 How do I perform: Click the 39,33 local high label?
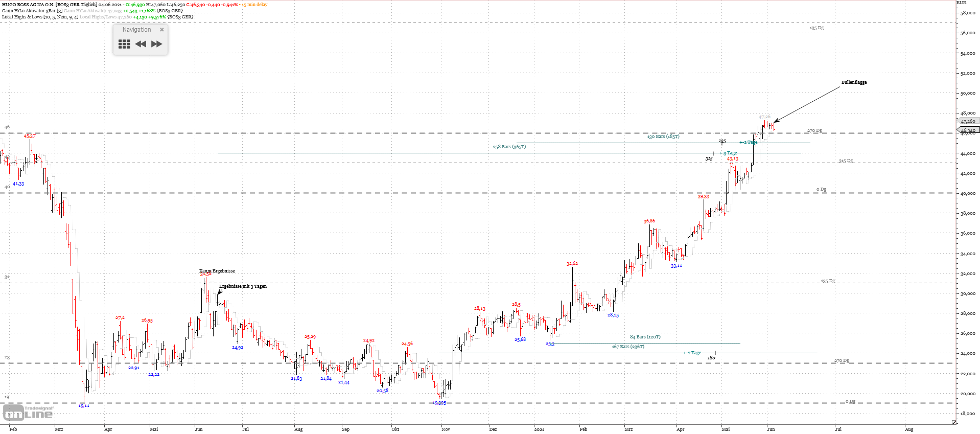click(x=704, y=196)
